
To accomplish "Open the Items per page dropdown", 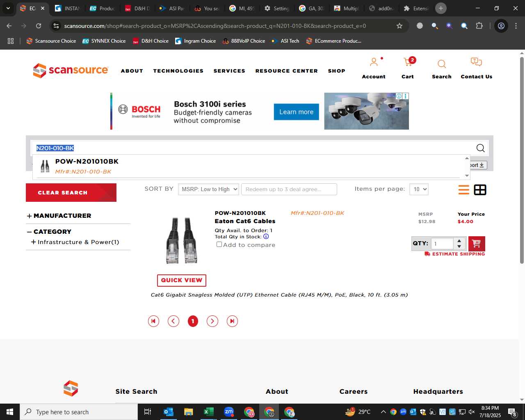I will click(419, 189).
